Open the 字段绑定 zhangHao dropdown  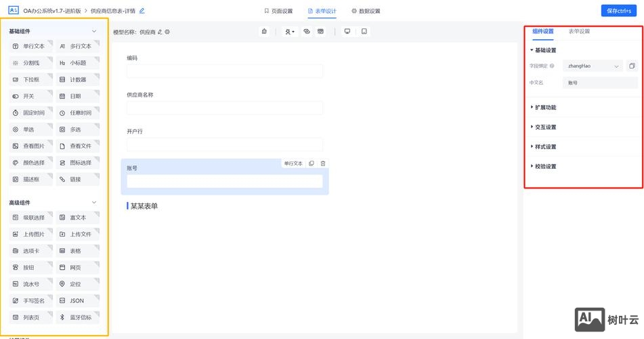coord(593,66)
